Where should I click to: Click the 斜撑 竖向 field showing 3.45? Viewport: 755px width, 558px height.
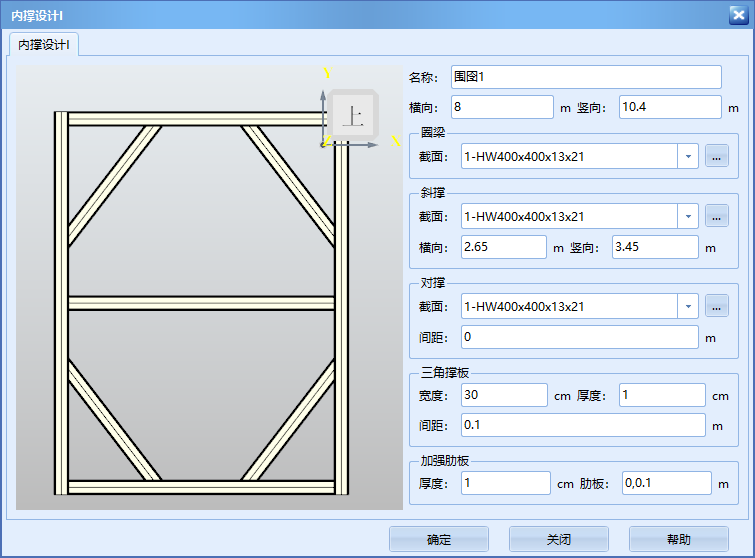coord(654,247)
